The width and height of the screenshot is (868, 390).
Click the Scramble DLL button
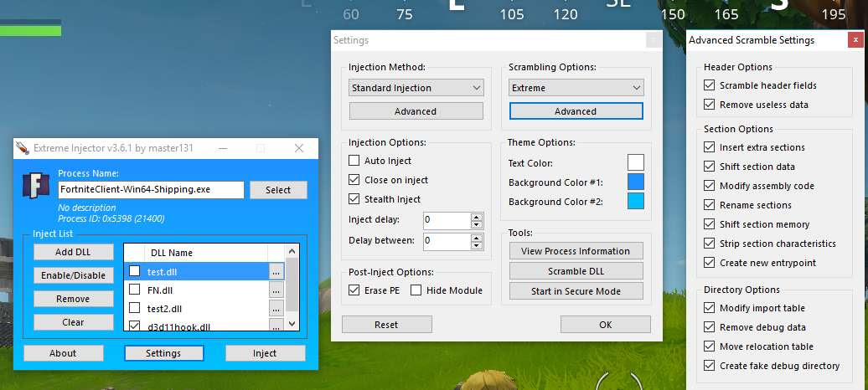click(x=576, y=271)
